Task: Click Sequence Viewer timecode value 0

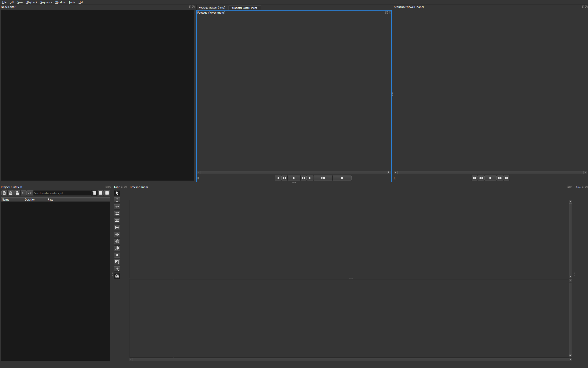Action: point(395,178)
